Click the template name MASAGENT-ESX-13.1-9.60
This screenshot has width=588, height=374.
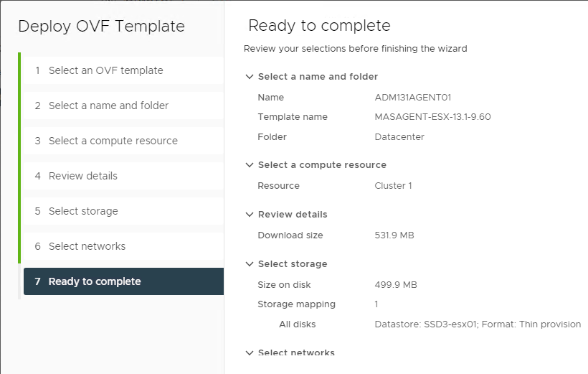(x=432, y=117)
